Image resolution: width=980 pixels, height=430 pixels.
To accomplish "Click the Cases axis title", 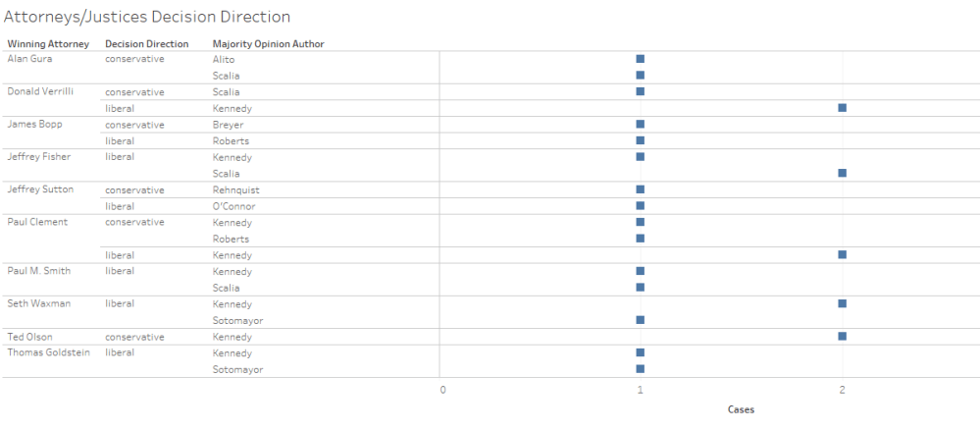I will click(741, 409).
